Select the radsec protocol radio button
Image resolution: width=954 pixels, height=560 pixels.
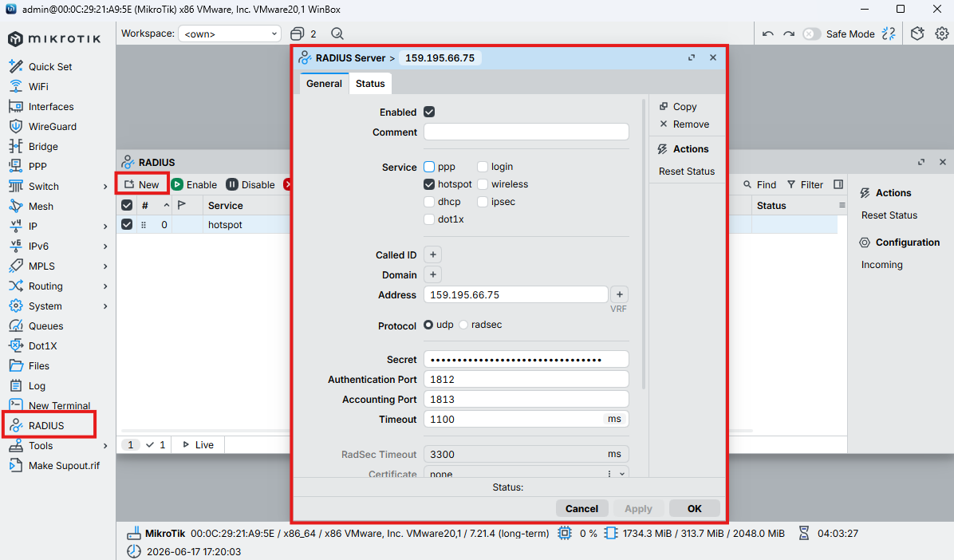pos(463,325)
